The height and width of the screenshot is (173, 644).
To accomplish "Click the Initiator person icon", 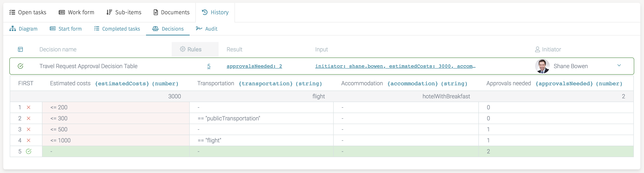I will tap(537, 50).
